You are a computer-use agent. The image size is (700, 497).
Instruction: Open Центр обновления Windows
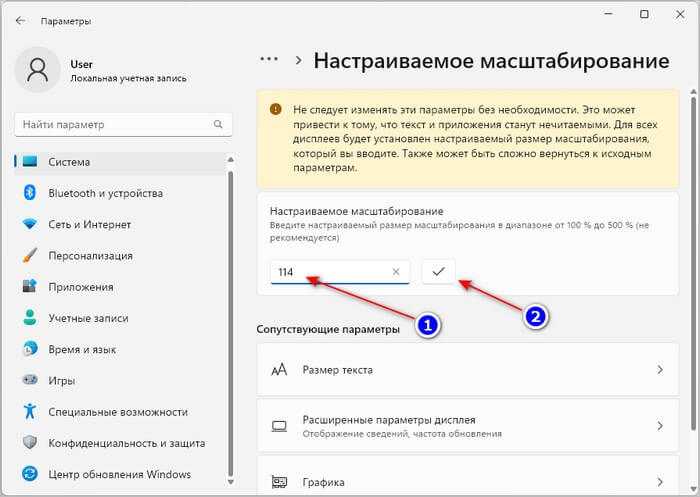coord(120,475)
